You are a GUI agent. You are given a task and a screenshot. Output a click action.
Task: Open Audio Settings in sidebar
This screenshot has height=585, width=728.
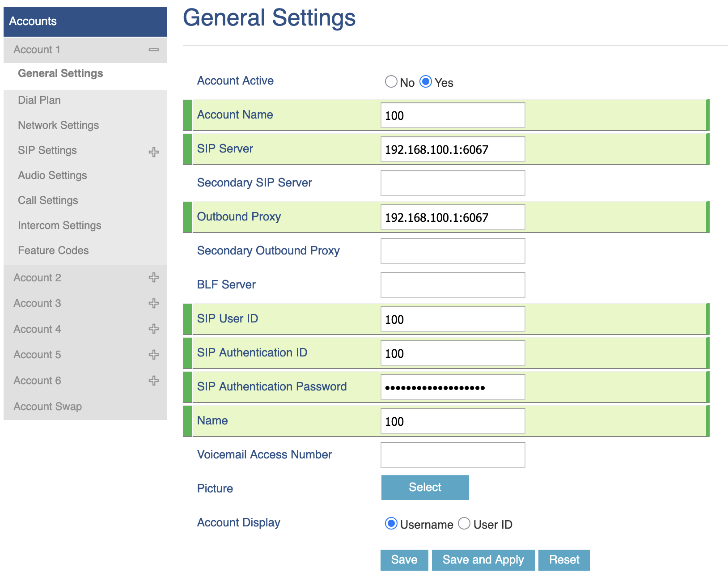[x=52, y=175]
